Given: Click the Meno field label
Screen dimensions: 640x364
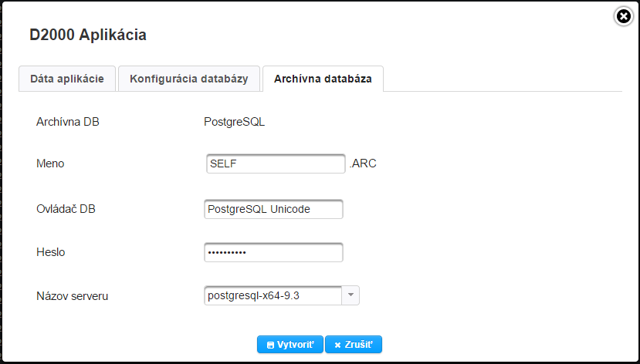Looking at the screenshot, I should click(50, 164).
